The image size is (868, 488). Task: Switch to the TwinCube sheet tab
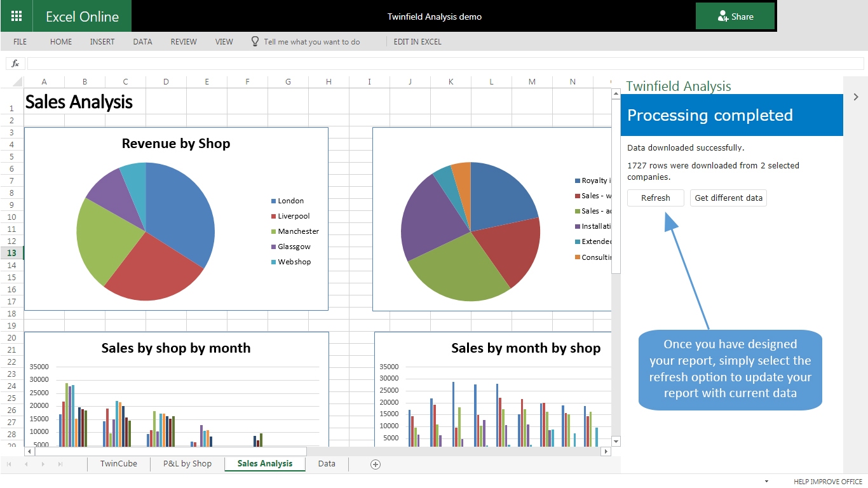coord(119,464)
